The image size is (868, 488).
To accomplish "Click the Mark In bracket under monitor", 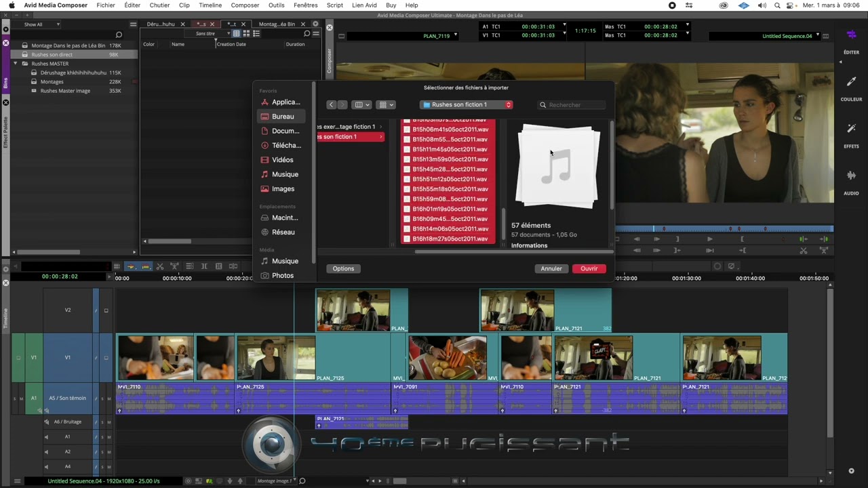I will pyautogui.click(x=677, y=239).
